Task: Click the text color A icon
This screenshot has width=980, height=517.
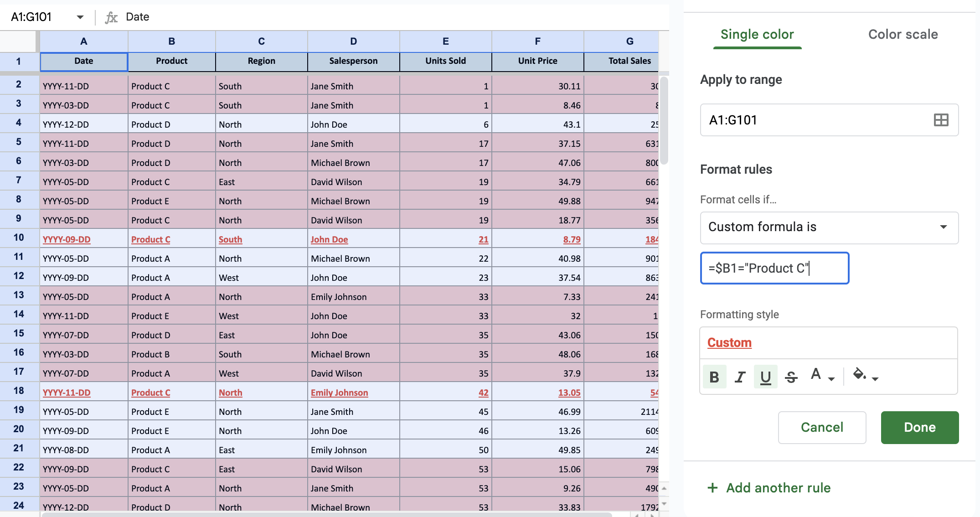Action: point(816,375)
